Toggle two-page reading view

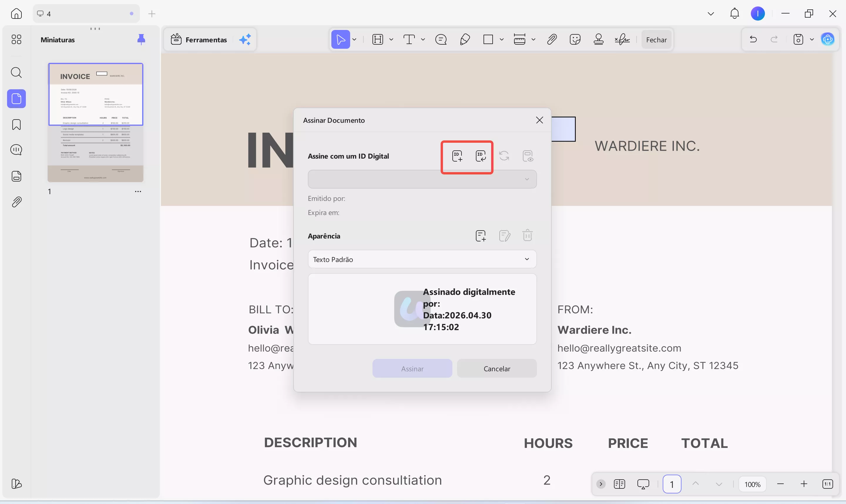click(619, 484)
